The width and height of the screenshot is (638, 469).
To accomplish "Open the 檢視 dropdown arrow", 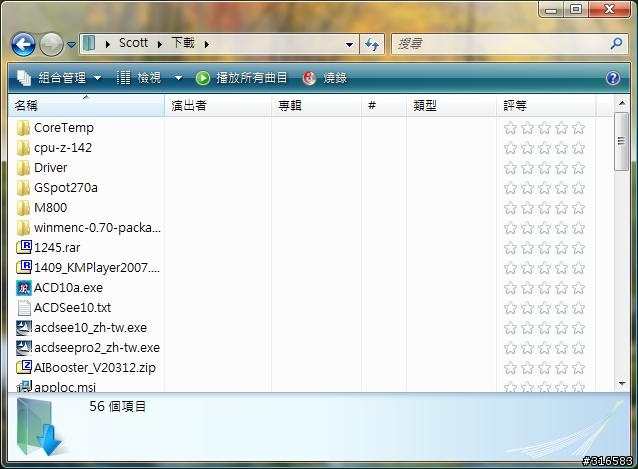I will coord(178,78).
